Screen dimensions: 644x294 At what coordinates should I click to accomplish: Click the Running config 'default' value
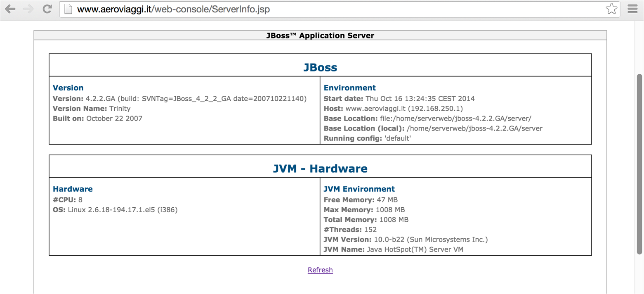click(396, 138)
